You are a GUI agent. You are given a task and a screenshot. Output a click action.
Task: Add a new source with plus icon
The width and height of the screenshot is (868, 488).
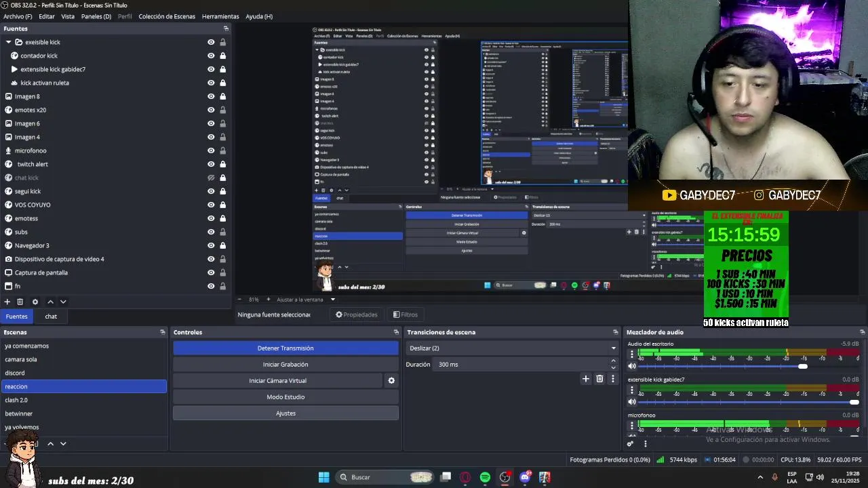(7, 302)
